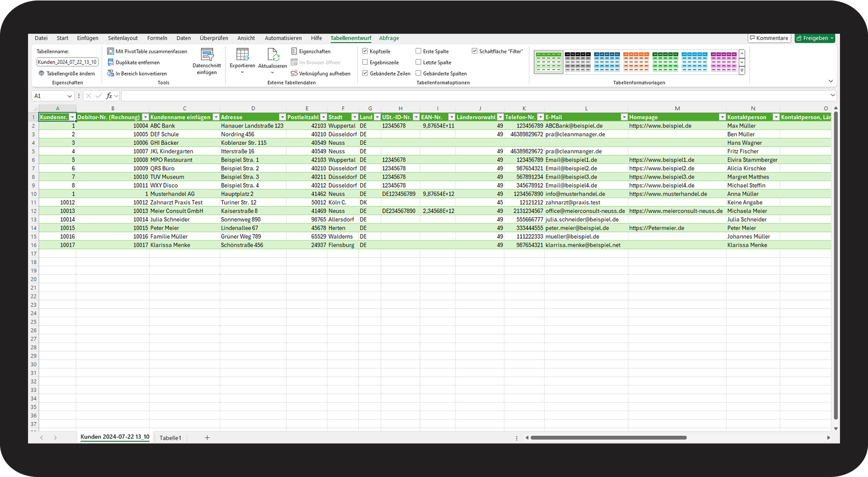Open the Kundennr. filter dropdown
The image size is (868, 477).
[72, 117]
